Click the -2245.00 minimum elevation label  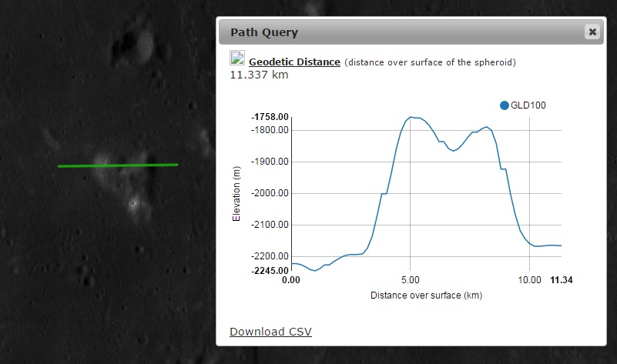point(270,270)
